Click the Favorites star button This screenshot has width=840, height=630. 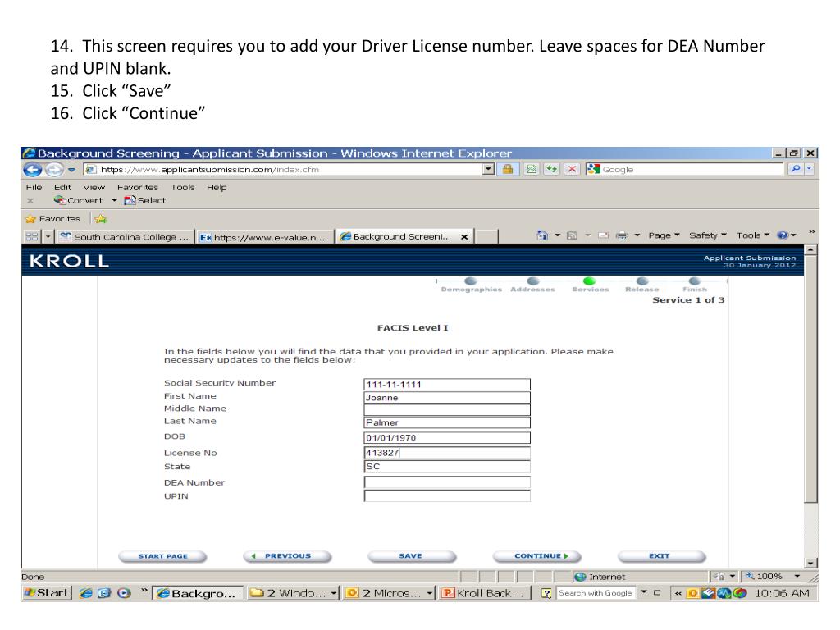pos(52,218)
